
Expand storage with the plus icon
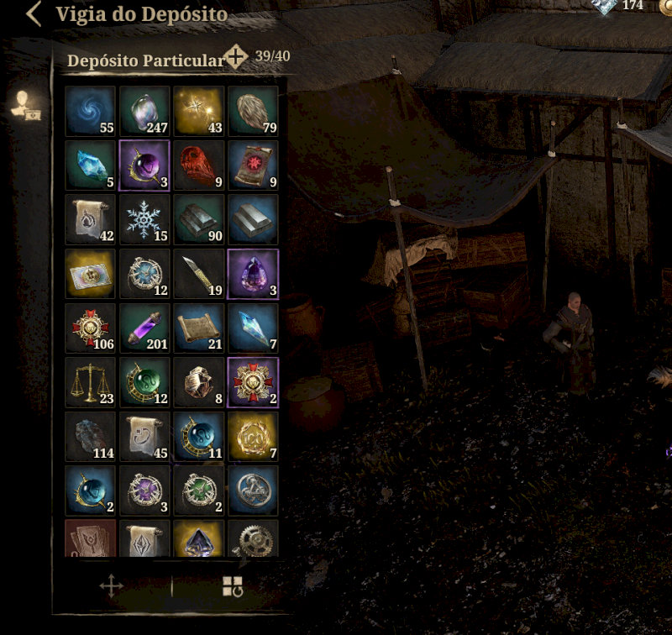click(236, 56)
